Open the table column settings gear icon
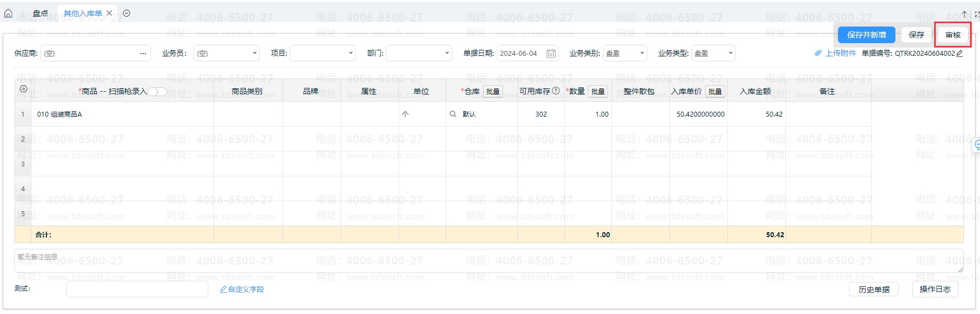980x314 pixels. pyautogui.click(x=23, y=89)
